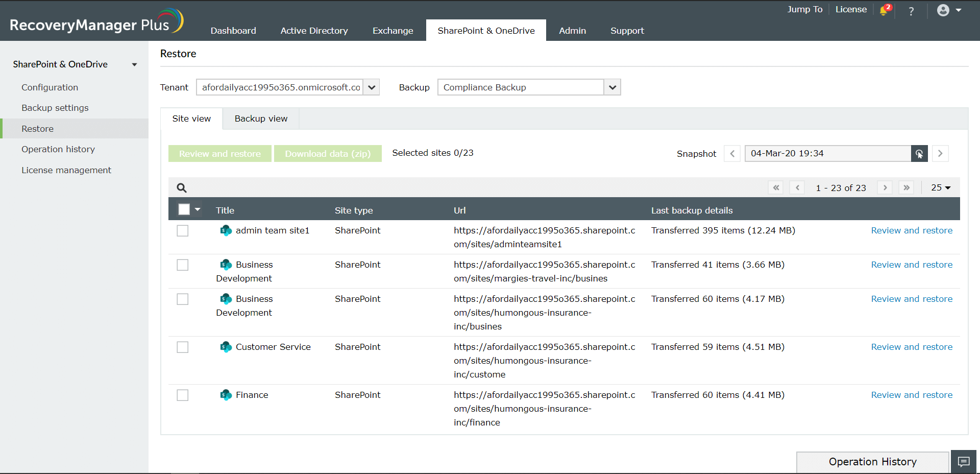Open the Operation History button
Viewport: 980px width, 474px height.
tap(872, 462)
